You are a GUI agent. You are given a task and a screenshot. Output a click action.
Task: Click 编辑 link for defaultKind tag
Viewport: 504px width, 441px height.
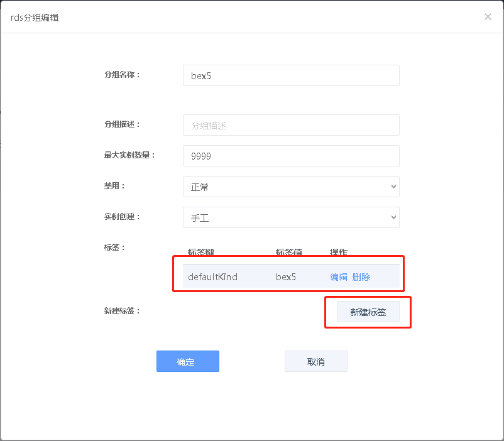click(339, 276)
